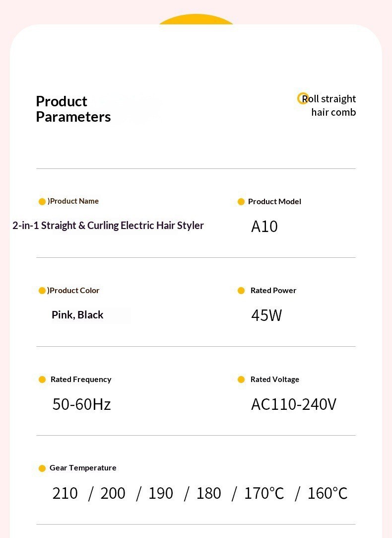Click the Pink, Black color value

77,314
